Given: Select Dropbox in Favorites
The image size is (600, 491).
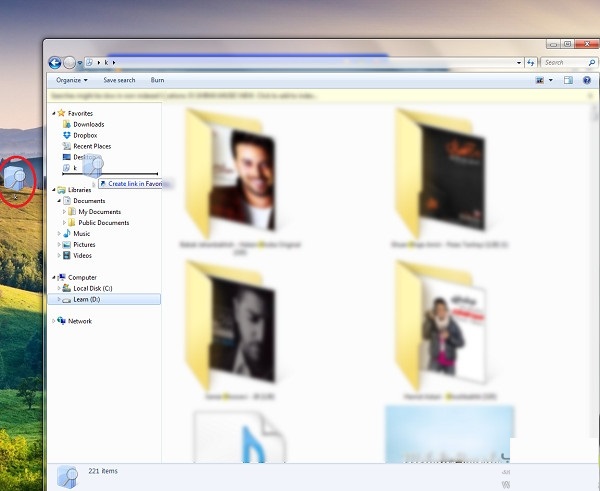Looking at the screenshot, I should pos(84,135).
